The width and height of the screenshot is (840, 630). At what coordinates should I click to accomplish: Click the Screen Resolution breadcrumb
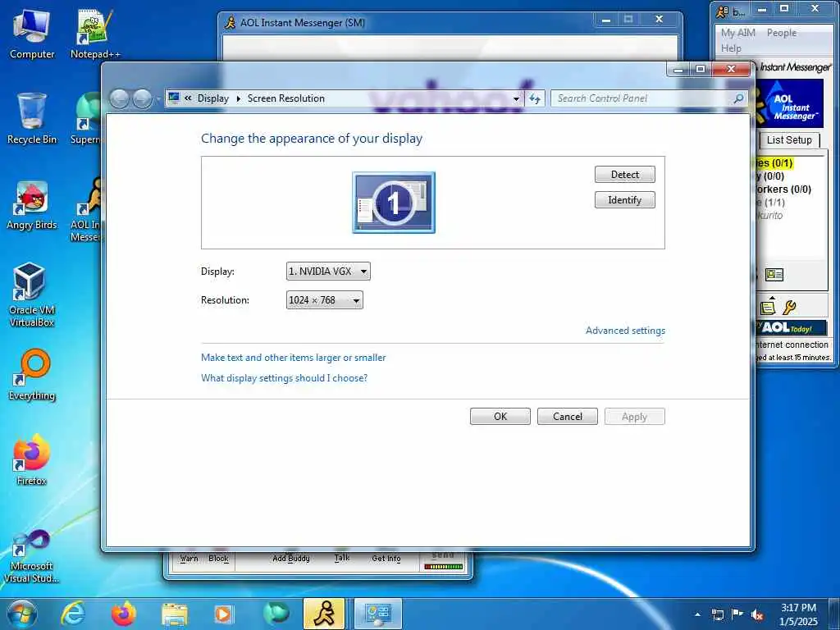pyautogui.click(x=285, y=98)
